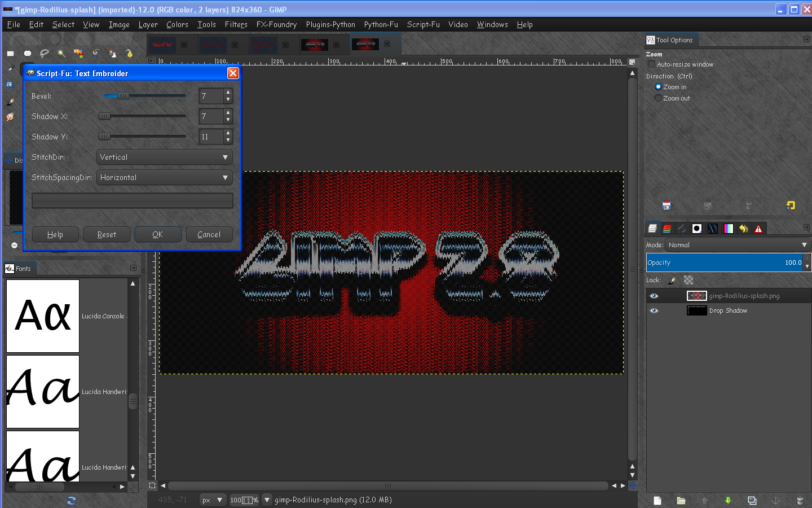The width and height of the screenshot is (812, 508).
Task: Open the layer Mode dropdown
Action: click(738, 245)
